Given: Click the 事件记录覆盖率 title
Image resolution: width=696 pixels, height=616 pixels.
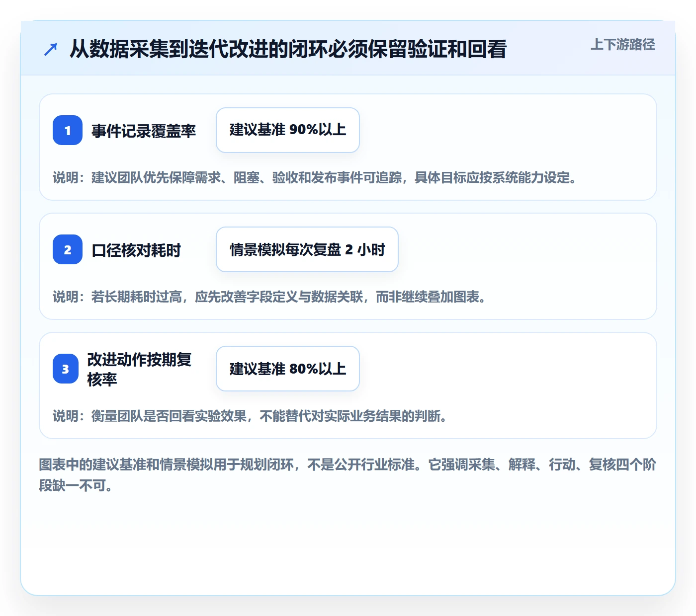Looking at the screenshot, I should pos(144,131).
